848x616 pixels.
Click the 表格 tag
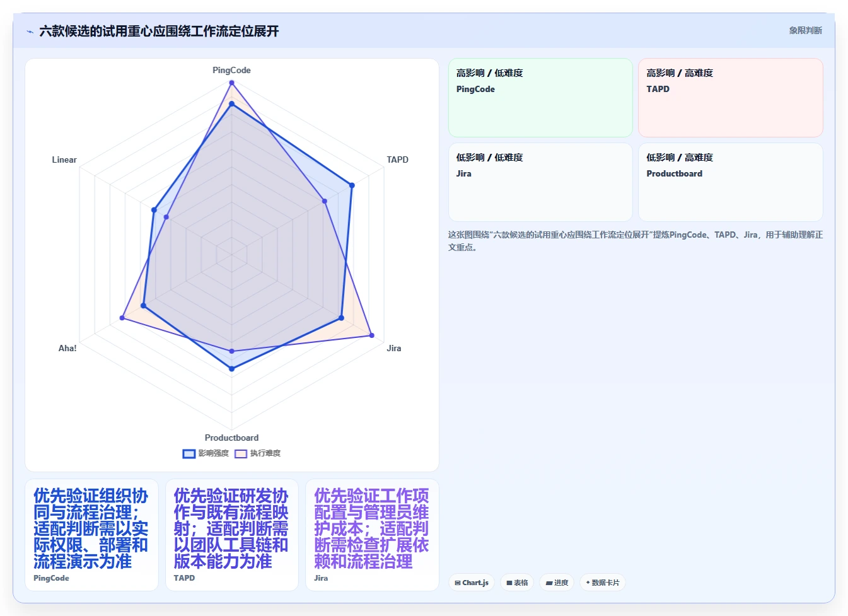517,583
